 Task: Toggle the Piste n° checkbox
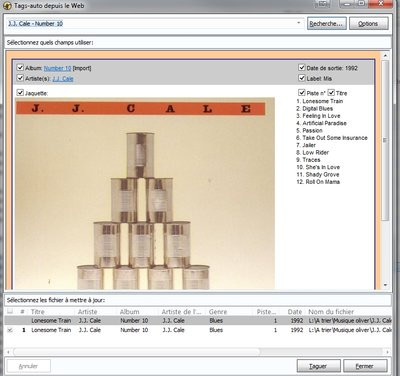pos(302,93)
